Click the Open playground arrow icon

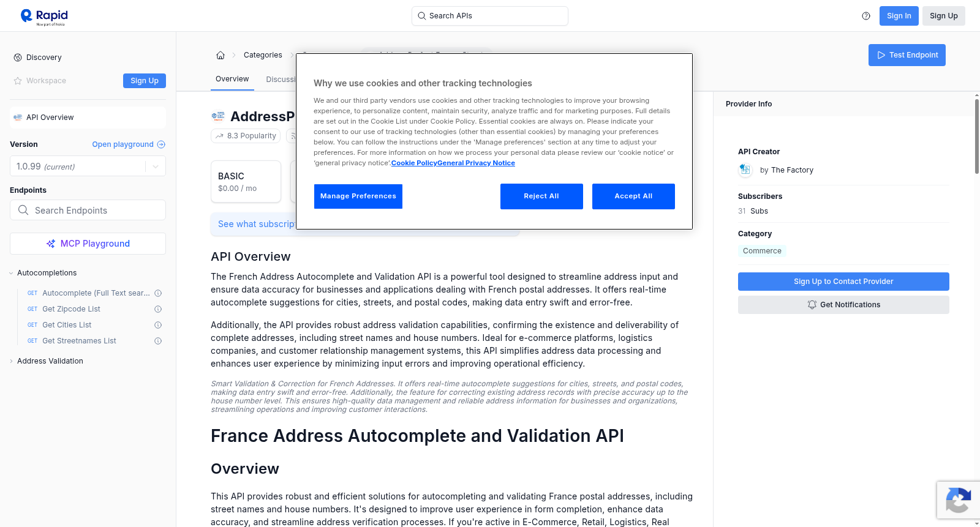pos(161,144)
